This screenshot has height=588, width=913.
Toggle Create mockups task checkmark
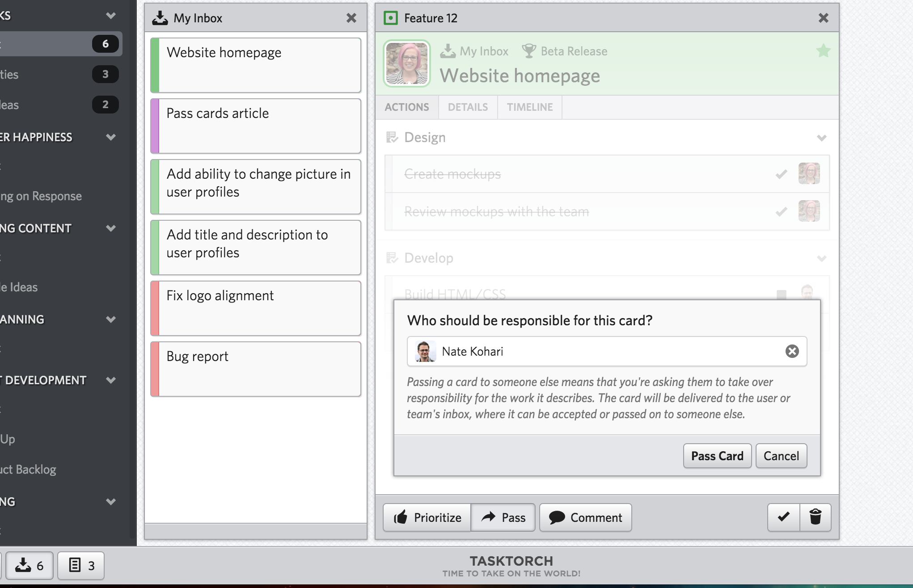pyautogui.click(x=781, y=174)
